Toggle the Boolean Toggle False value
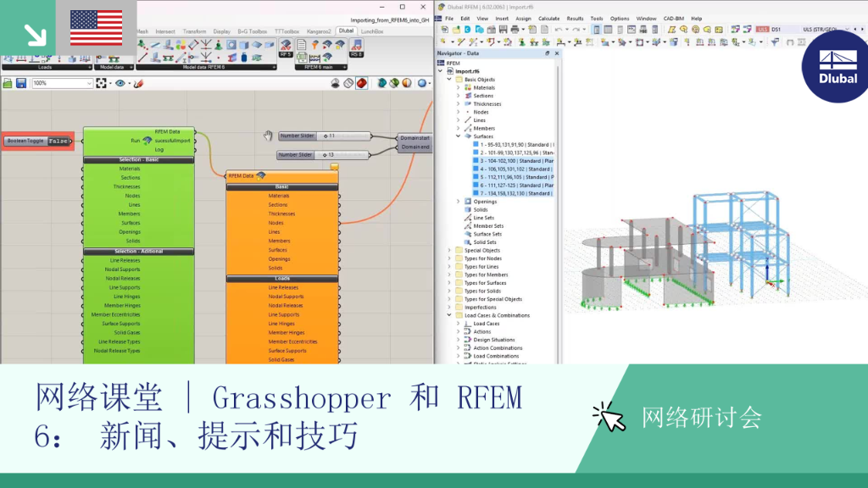The height and width of the screenshot is (488, 868). pos(58,141)
